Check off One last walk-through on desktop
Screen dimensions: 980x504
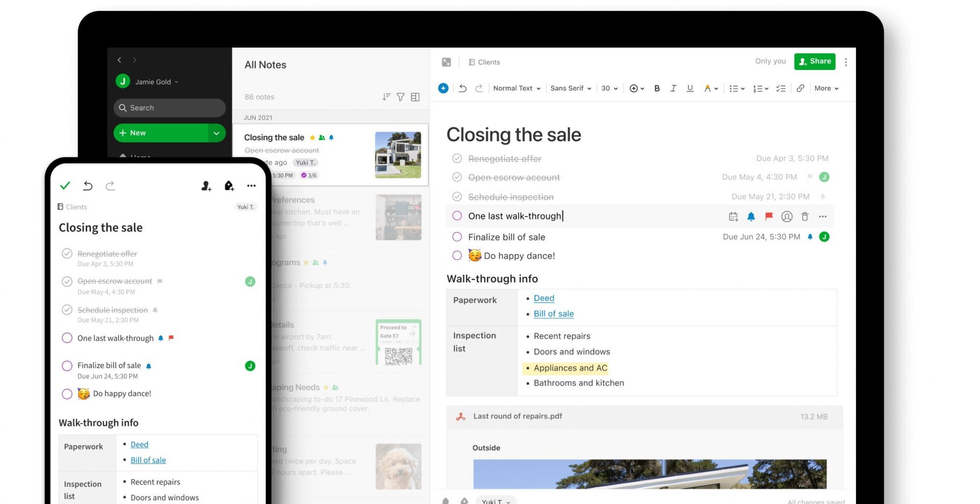[457, 215]
